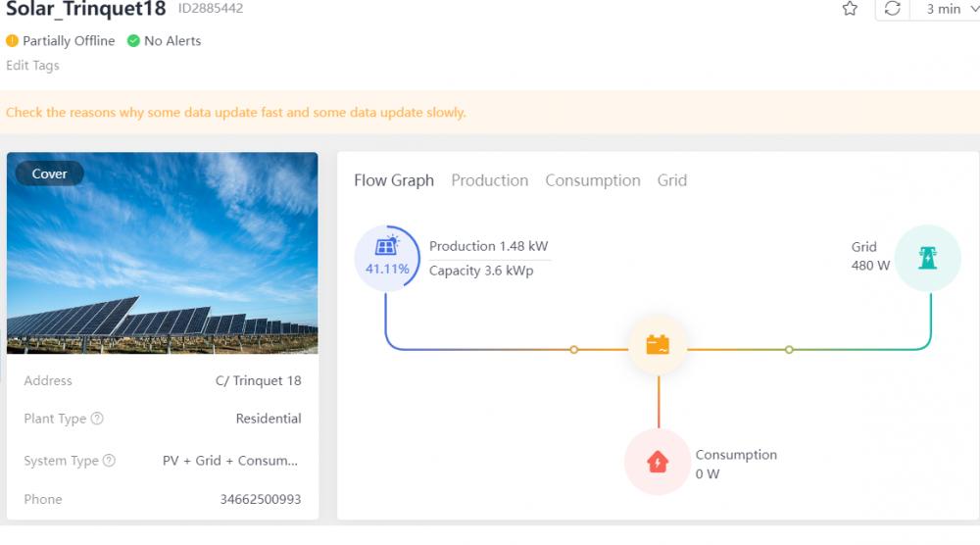Click the solar farm cover photo
980x545 pixels.
click(x=163, y=253)
